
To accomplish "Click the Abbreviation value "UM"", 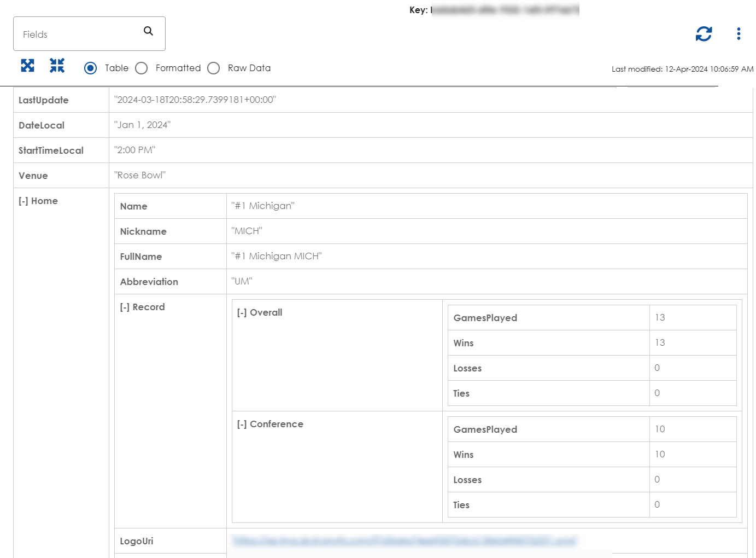I will [x=242, y=282].
